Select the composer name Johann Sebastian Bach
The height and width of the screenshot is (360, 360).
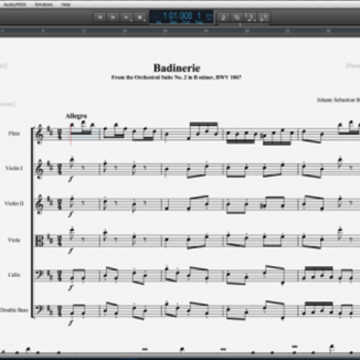pos(338,100)
